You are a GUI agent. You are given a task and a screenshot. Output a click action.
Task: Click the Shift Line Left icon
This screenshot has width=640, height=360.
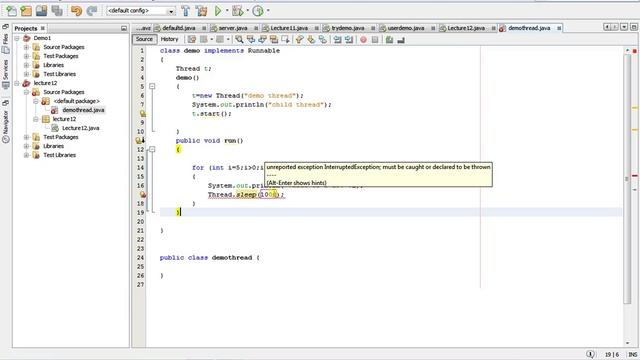337,40
